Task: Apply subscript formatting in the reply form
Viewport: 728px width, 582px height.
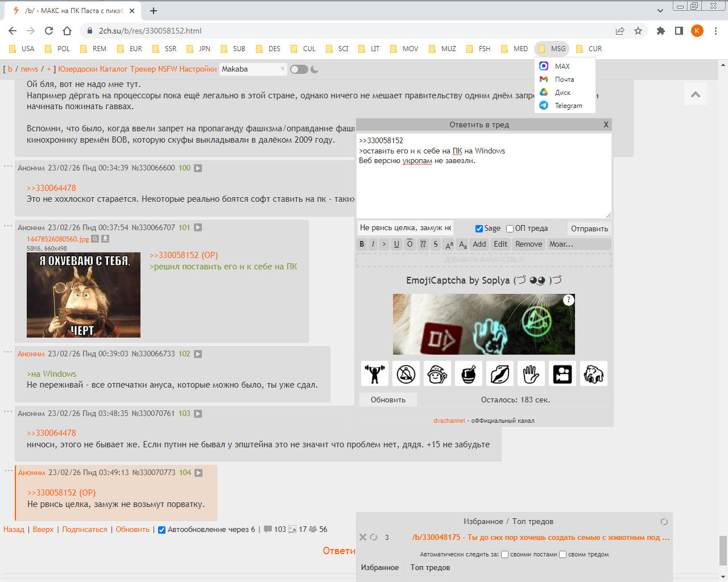Action: pos(463,244)
